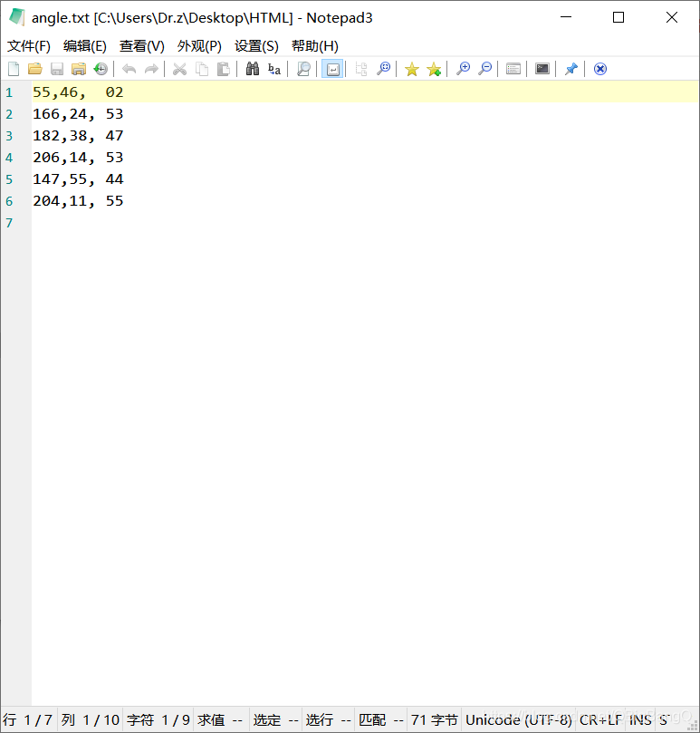Viewport: 700px width, 733px height.
Task: Click line number 4 in margin
Action: coord(9,158)
